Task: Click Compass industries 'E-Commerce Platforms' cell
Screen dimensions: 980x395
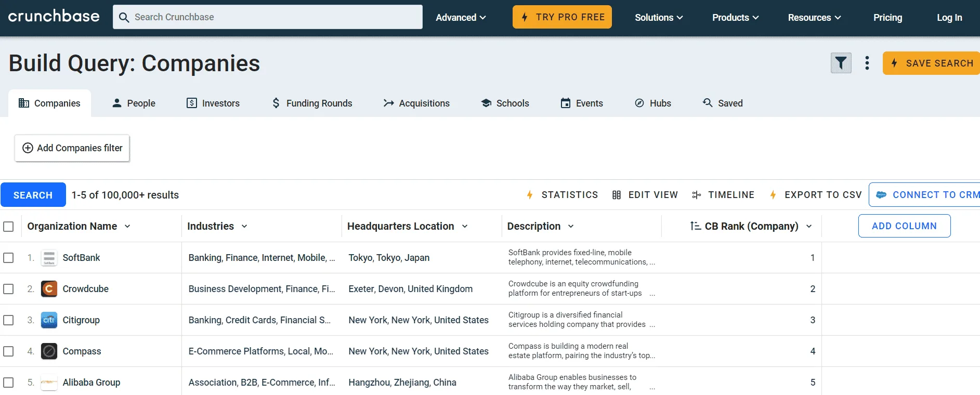Action: tap(261, 351)
